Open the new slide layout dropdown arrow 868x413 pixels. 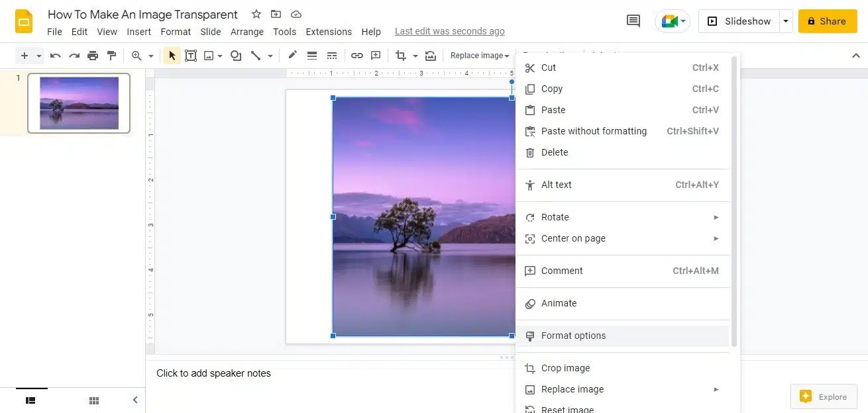39,56
